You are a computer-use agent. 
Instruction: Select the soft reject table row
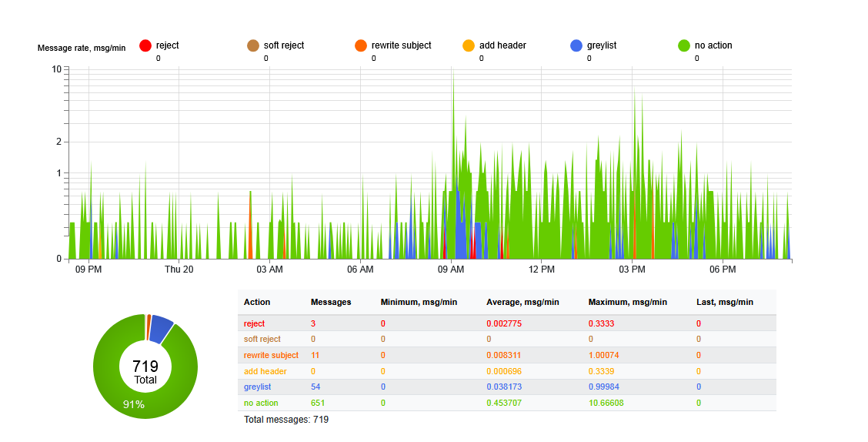point(262,339)
